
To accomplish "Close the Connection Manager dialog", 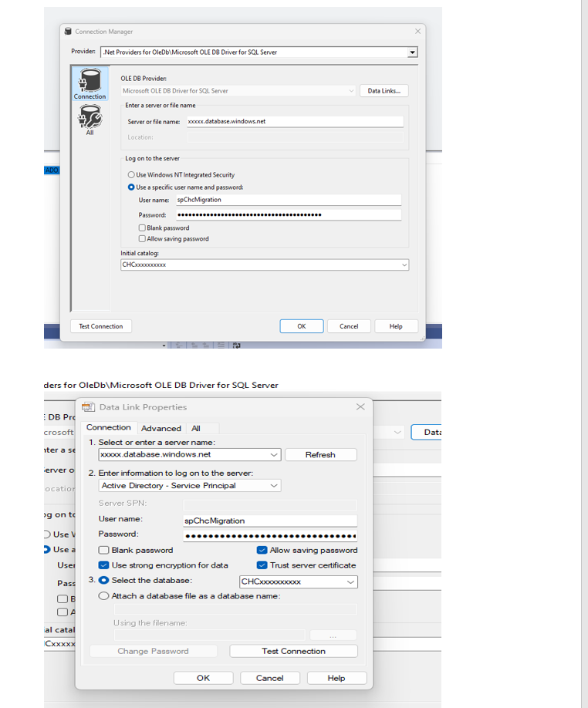I will (x=417, y=31).
